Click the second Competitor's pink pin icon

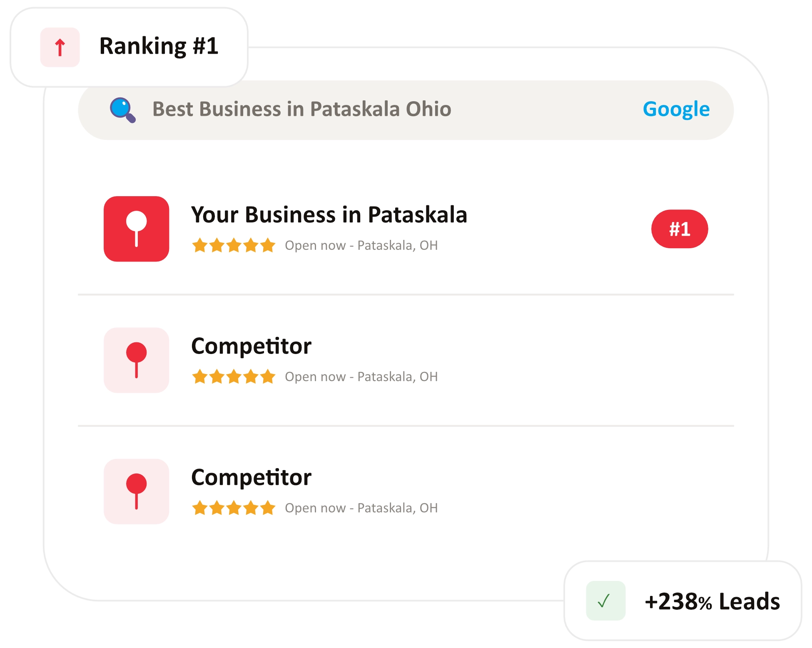(137, 491)
